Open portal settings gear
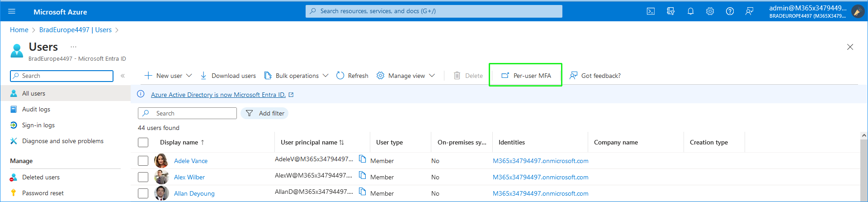Screen dimensions: 868x202 pos(710,11)
